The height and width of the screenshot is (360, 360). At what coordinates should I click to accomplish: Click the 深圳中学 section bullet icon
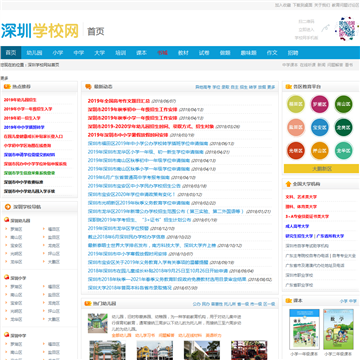coord(6,335)
